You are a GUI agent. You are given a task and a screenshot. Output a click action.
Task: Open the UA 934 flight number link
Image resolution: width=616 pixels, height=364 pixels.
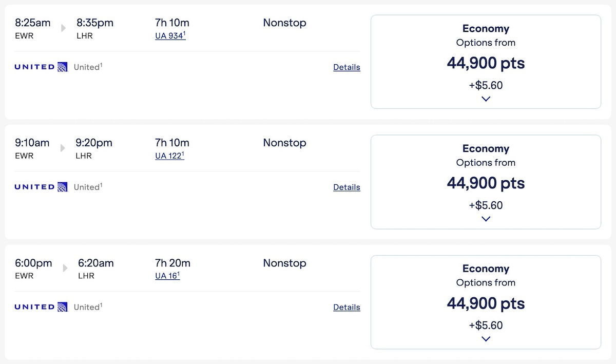[169, 36]
